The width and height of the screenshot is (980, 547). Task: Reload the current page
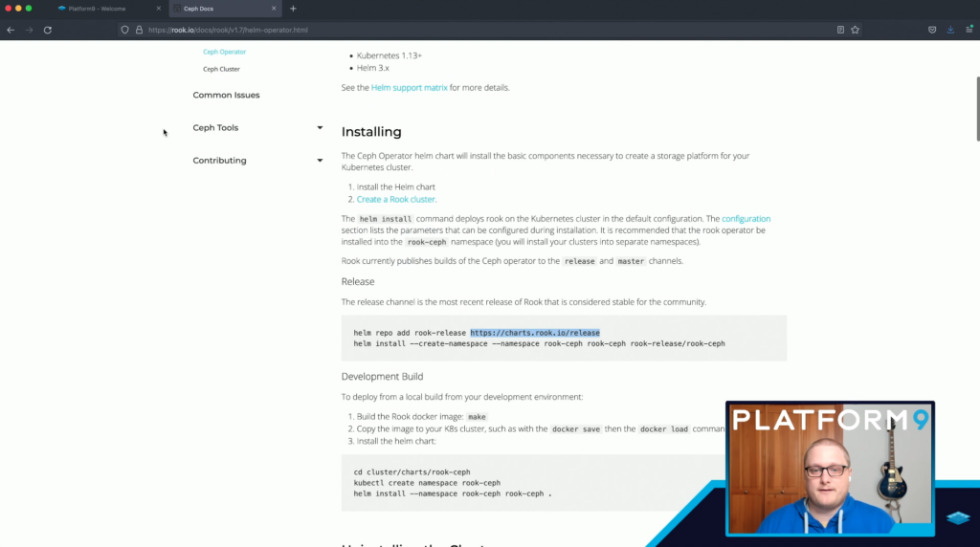pyautogui.click(x=48, y=30)
